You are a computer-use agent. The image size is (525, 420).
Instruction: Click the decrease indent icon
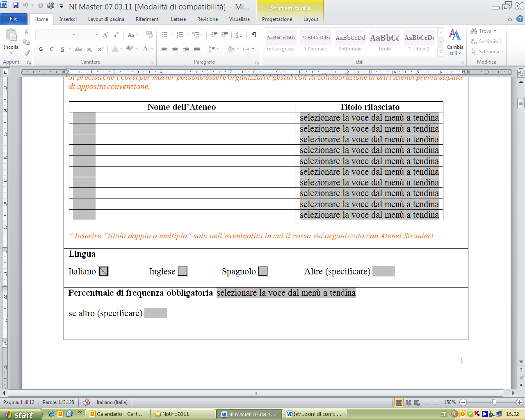tap(214, 35)
